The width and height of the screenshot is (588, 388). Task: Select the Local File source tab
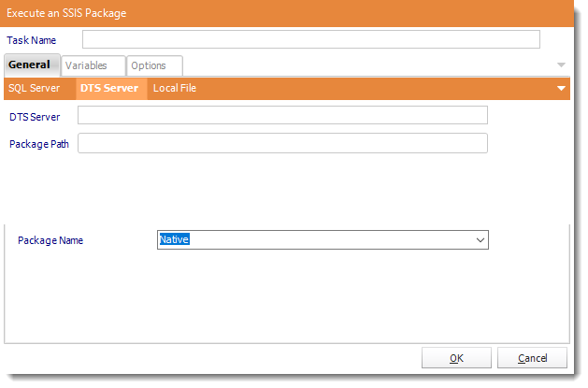click(x=175, y=88)
